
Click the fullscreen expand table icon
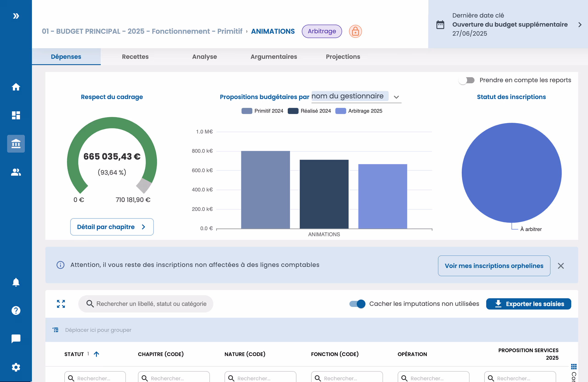pyautogui.click(x=61, y=304)
